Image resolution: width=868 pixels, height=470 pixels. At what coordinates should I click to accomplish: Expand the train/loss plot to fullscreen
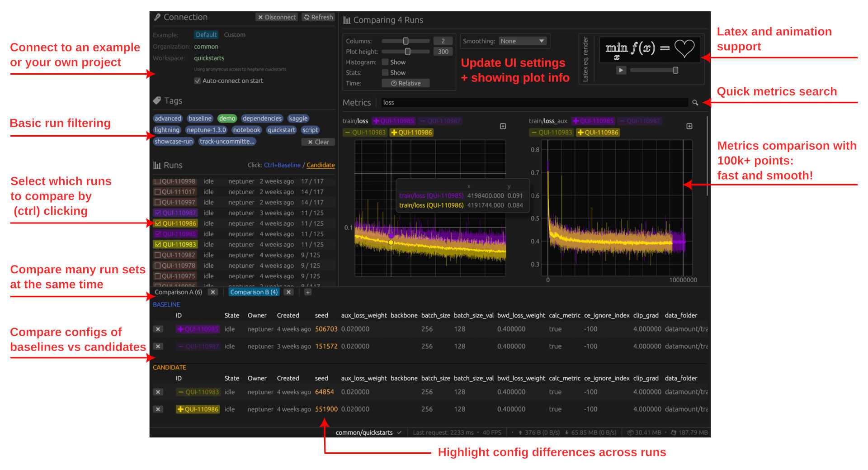503,126
